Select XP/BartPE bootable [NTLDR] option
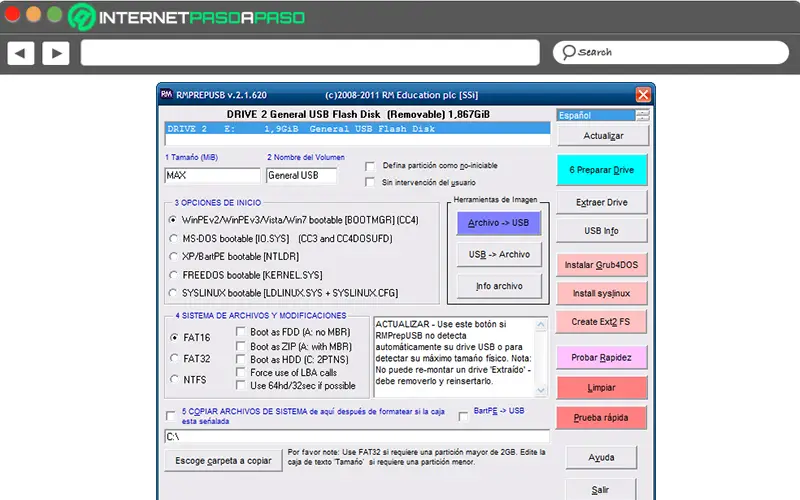The height and width of the screenshot is (500, 800). (x=173, y=257)
